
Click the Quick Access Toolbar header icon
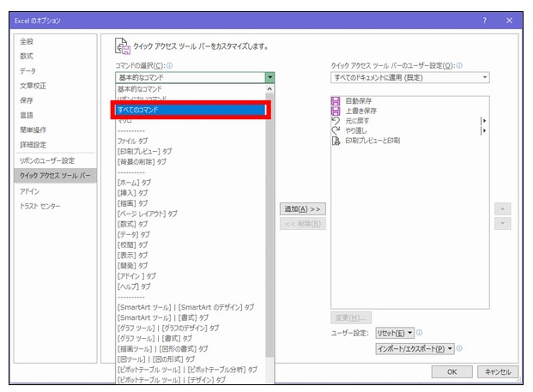[x=123, y=46]
